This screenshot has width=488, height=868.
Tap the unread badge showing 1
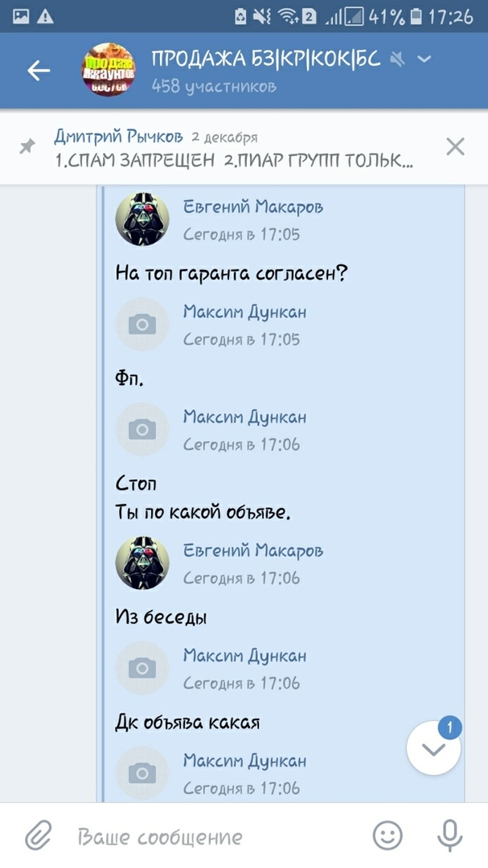point(449,727)
